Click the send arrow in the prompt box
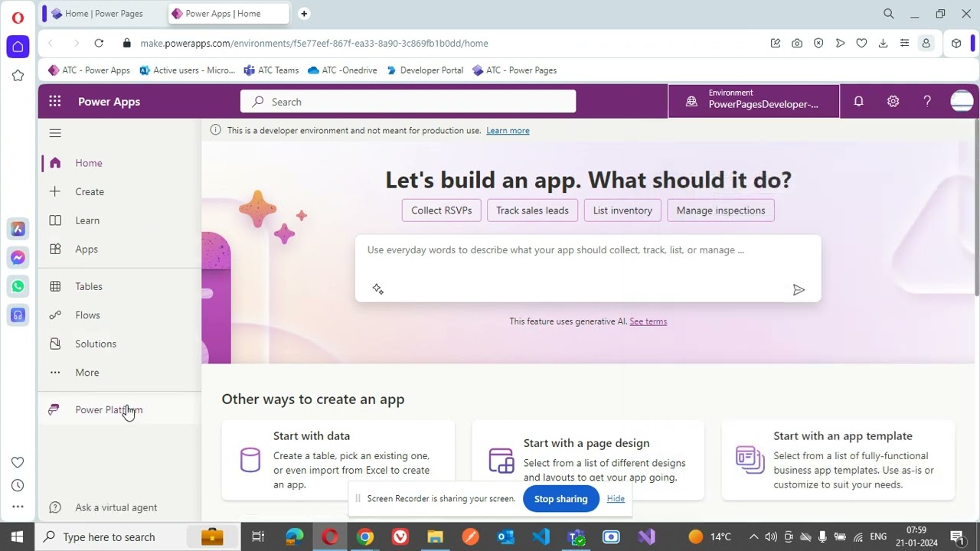980x551 pixels. coord(799,289)
